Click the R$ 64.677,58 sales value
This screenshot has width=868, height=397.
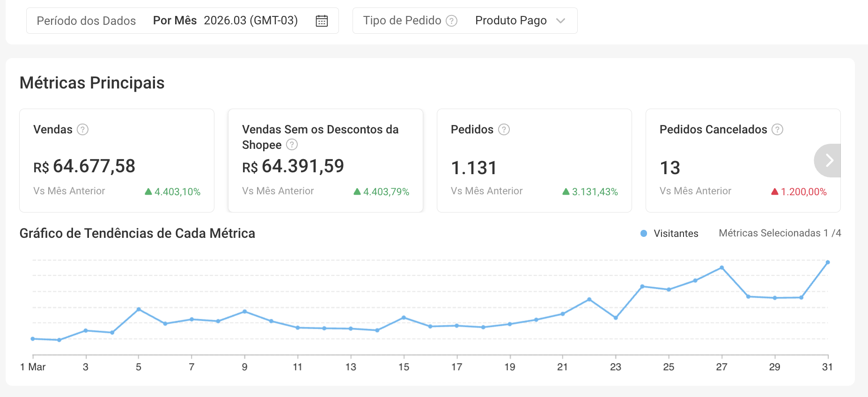(84, 166)
